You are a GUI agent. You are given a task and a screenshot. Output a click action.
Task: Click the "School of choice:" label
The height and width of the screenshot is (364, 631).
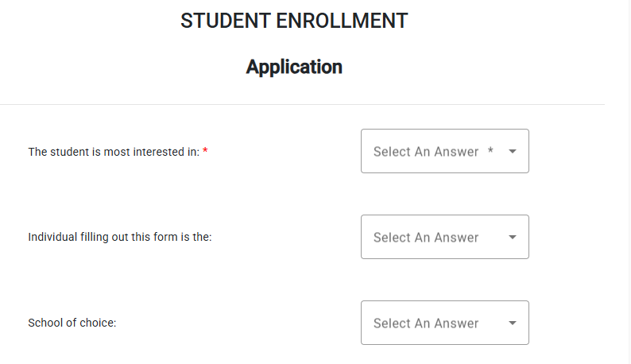pos(72,323)
